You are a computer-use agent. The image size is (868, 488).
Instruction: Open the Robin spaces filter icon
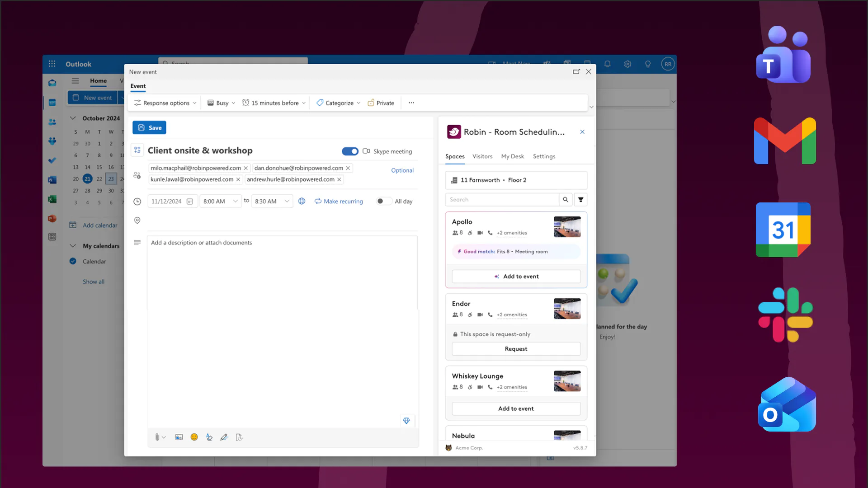(580, 199)
